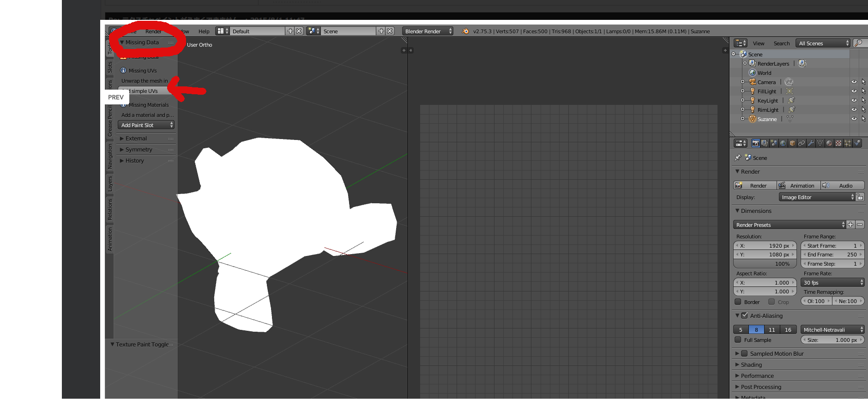Open the Physics tab icon
The image size is (868, 401).
coord(857,143)
